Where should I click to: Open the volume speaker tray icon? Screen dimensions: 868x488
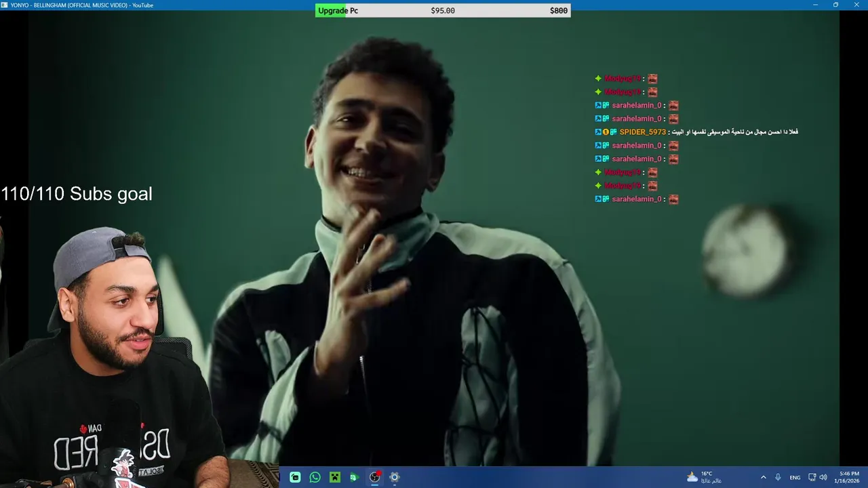coord(823,477)
